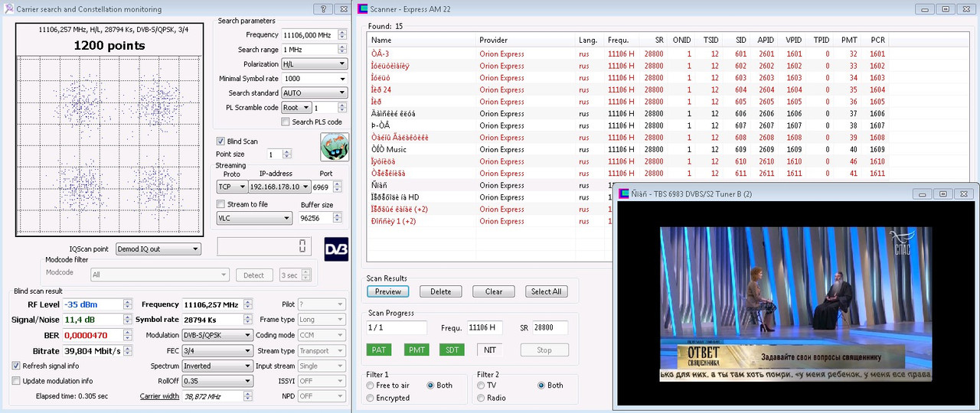This screenshot has width=980, height=413.
Task: Click the Delete button in Scan Results
Action: coord(440,291)
